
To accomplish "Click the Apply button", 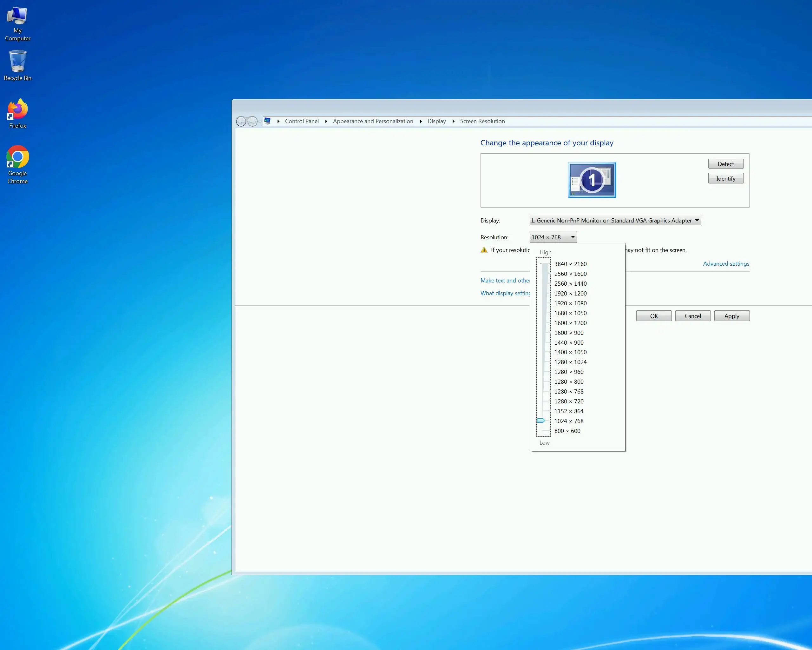I will [731, 316].
